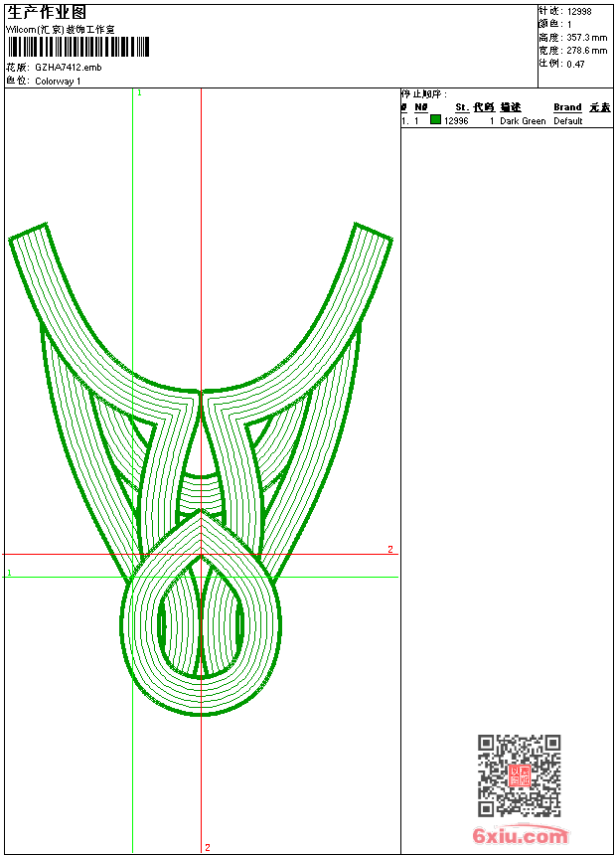Image resolution: width=616 pixels, height=855 pixels.
Task: Click red marker 2 at bottom of vertical line
Action: 208,847
